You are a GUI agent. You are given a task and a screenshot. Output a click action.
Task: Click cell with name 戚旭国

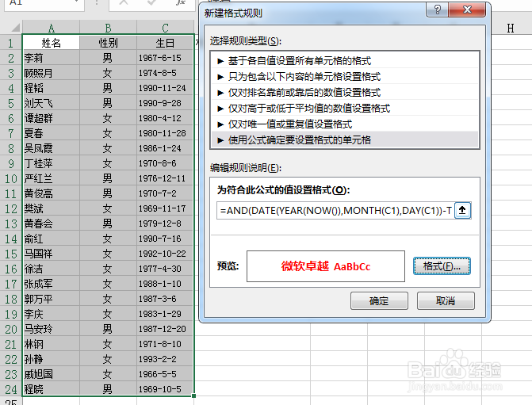click(x=51, y=374)
